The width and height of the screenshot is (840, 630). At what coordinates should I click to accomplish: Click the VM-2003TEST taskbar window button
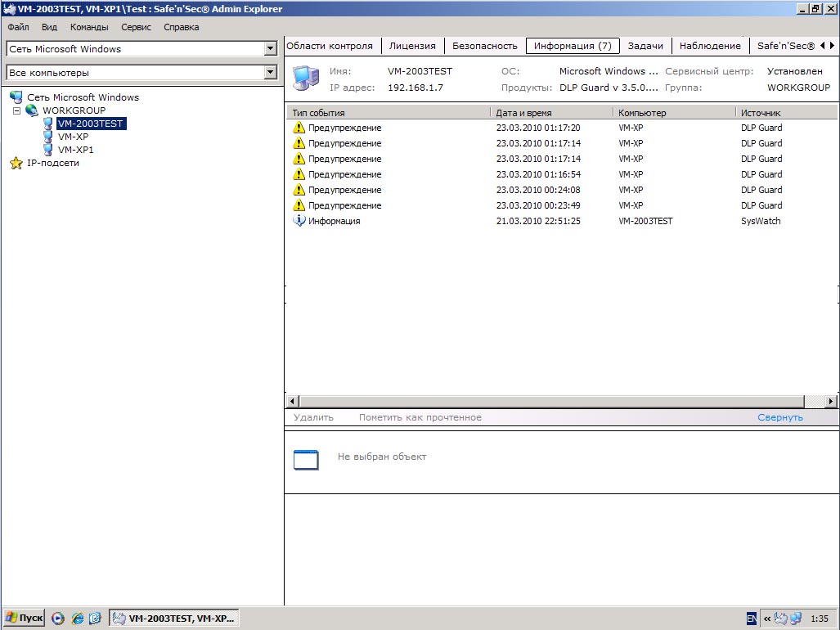coord(174,619)
